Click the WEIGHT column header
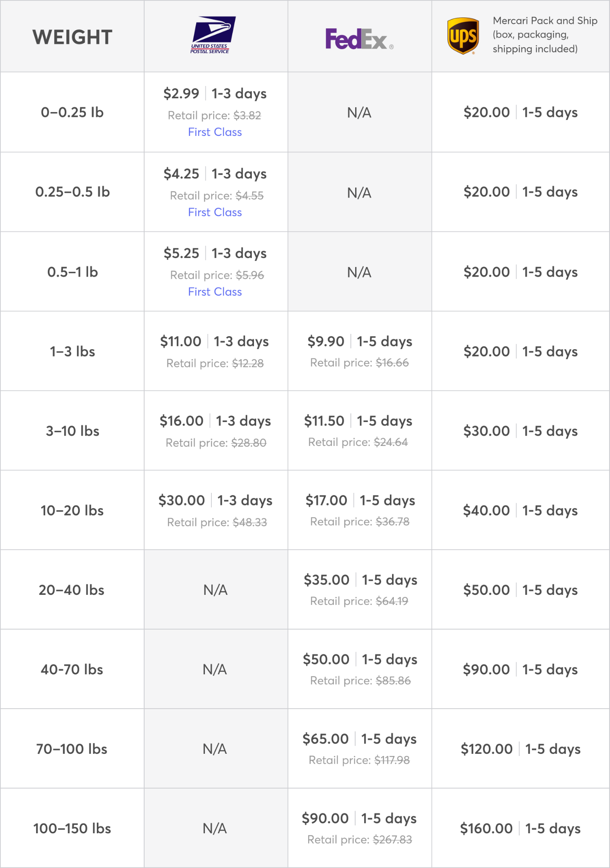This screenshot has height=868, width=610. point(73,37)
